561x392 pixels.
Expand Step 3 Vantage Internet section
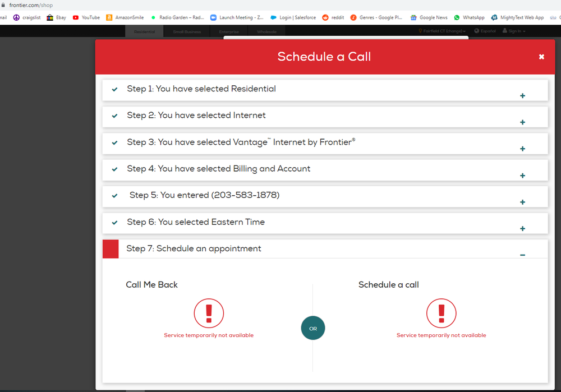tap(522, 149)
